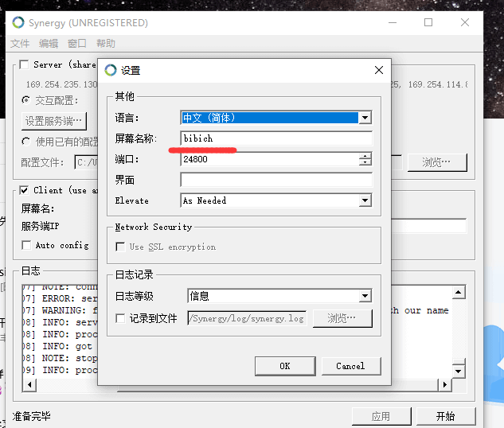Image resolution: width=504 pixels, height=428 pixels.
Task: Open the Help menu
Action: click(106, 44)
